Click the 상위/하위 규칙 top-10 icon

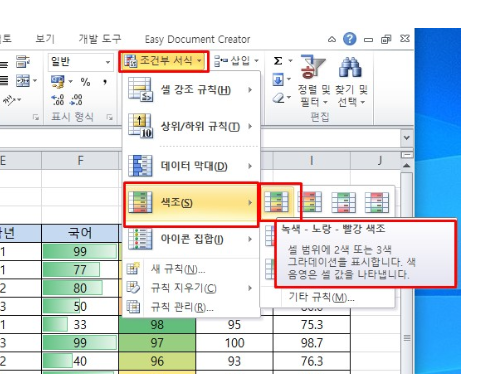tap(140, 126)
